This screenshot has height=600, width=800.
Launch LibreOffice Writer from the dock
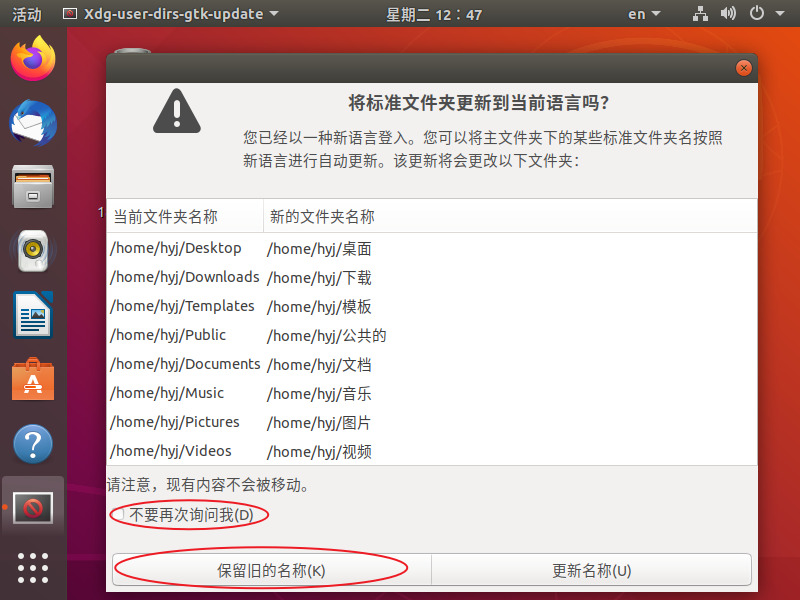click(x=33, y=315)
